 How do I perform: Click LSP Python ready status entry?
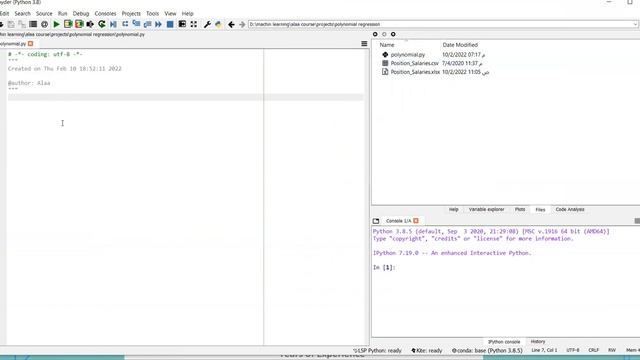click(x=378, y=351)
